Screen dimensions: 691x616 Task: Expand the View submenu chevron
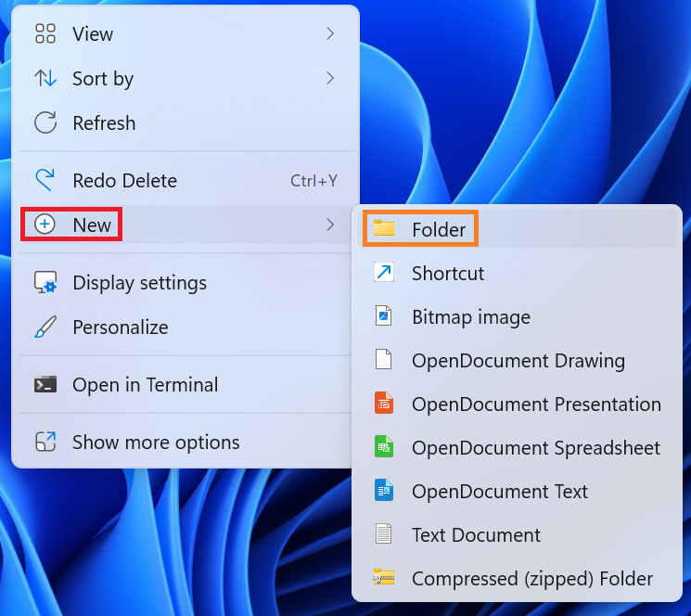point(330,33)
